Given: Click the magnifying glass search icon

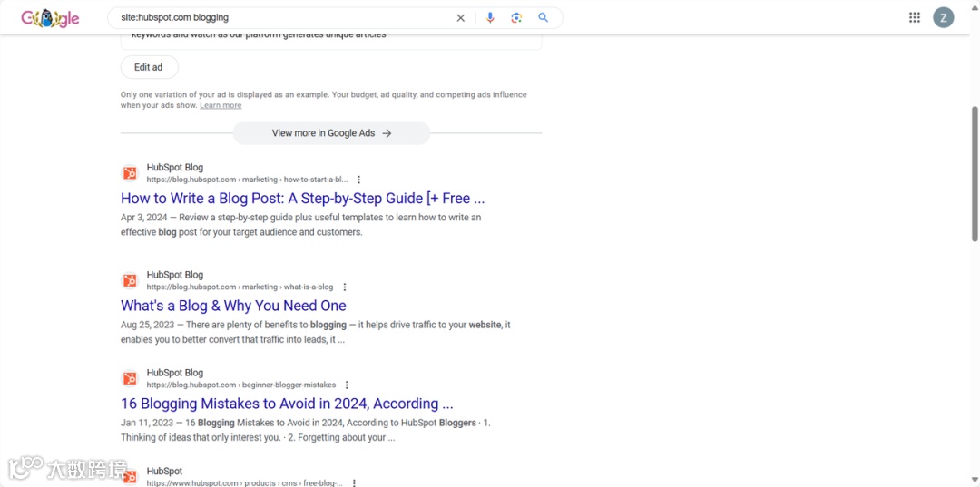Looking at the screenshot, I should pos(544,17).
